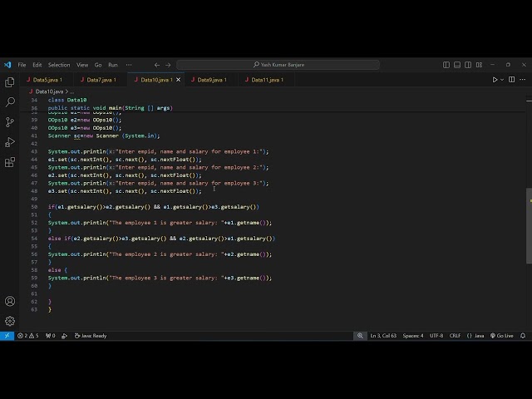Open the Selection menu
Image resolution: width=532 pixels, height=399 pixels.
[59, 65]
